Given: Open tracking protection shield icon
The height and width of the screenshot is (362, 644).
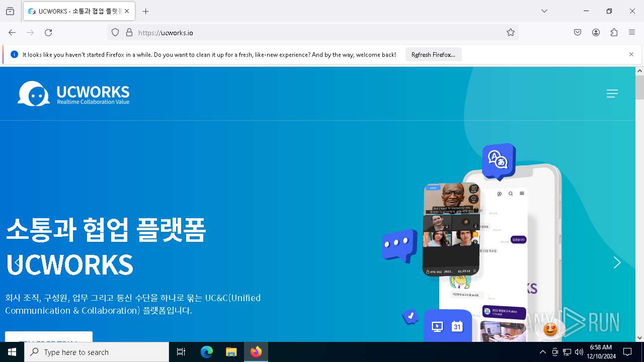Looking at the screenshot, I should pos(115,33).
